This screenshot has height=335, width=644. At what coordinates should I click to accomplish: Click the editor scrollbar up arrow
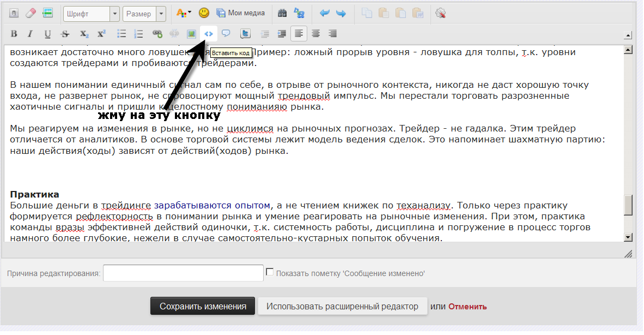pyautogui.click(x=628, y=50)
